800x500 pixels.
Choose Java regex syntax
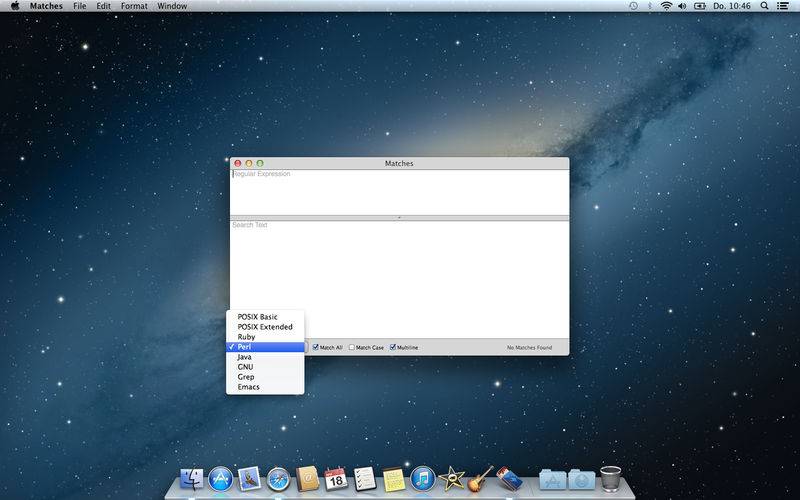pos(265,357)
